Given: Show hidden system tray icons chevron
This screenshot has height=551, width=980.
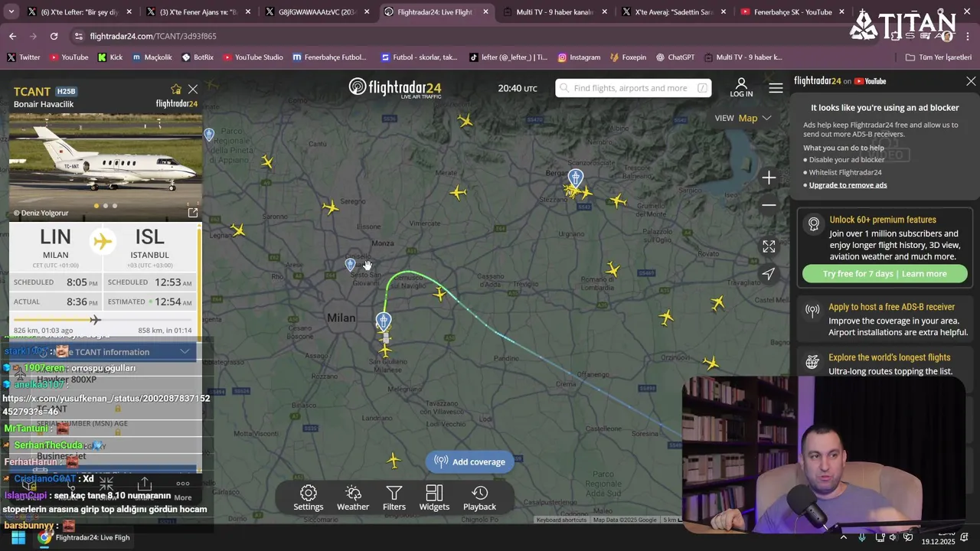Looking at the screenshot, I should point(843,537).
